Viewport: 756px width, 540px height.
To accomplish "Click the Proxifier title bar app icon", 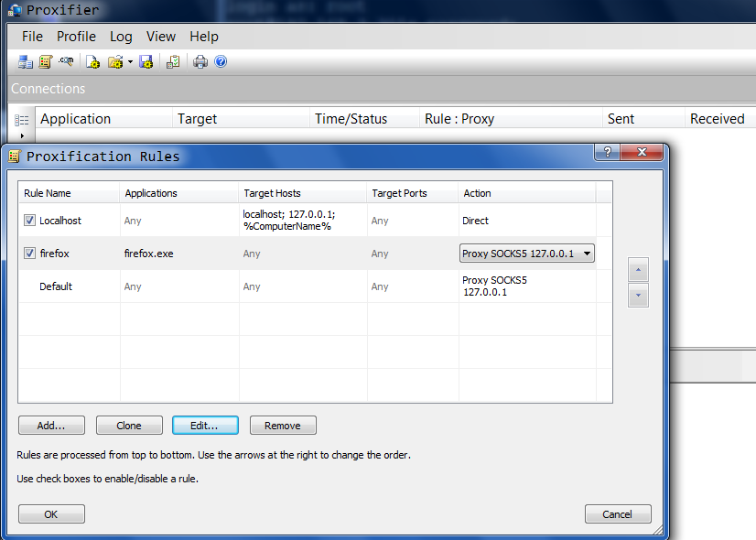I will (15, 10).
